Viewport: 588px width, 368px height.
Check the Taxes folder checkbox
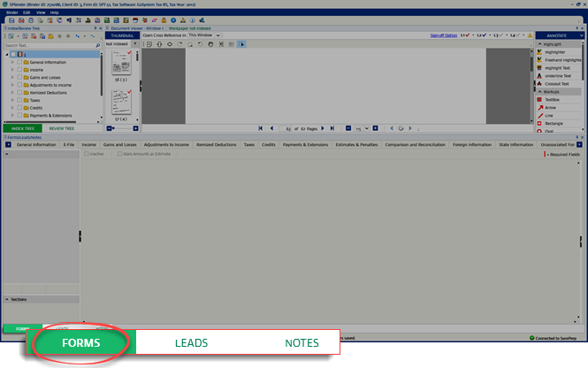(19, 100)
